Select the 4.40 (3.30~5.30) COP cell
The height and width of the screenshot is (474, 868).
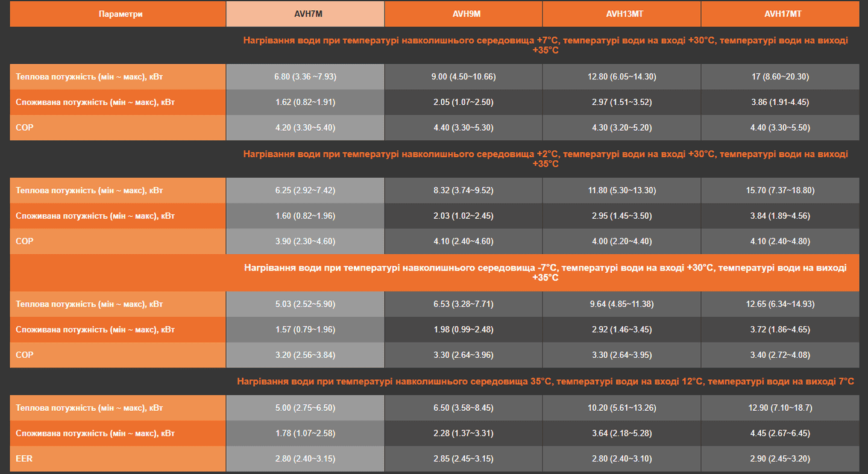(463, 128)
